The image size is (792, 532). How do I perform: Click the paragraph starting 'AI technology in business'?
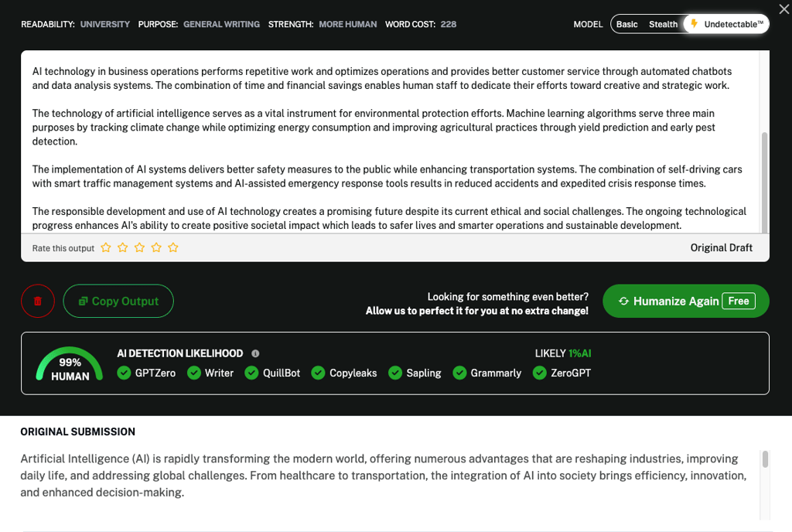[382, 78]
